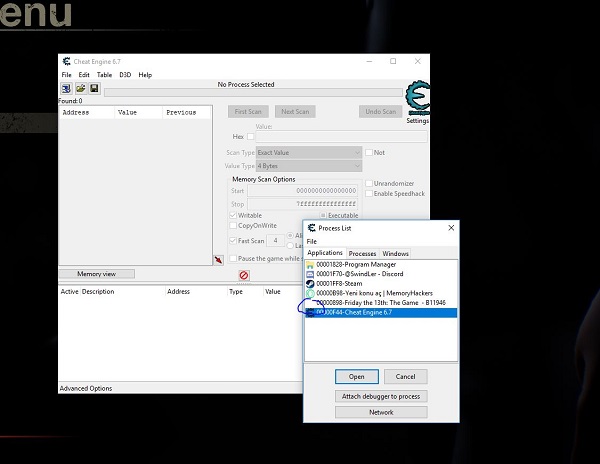Open the Help menu
600x464 pixels.
pyautogui.click(x=145, y=75)
